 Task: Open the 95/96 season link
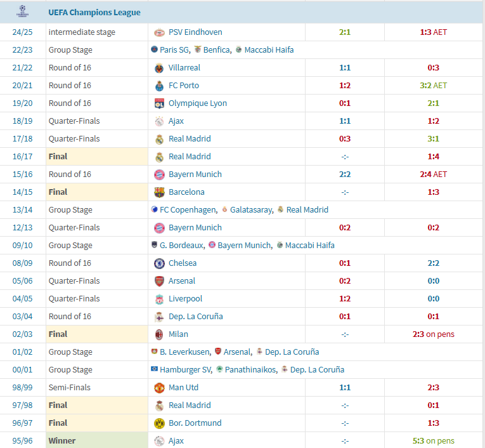[x=22, y=440]
